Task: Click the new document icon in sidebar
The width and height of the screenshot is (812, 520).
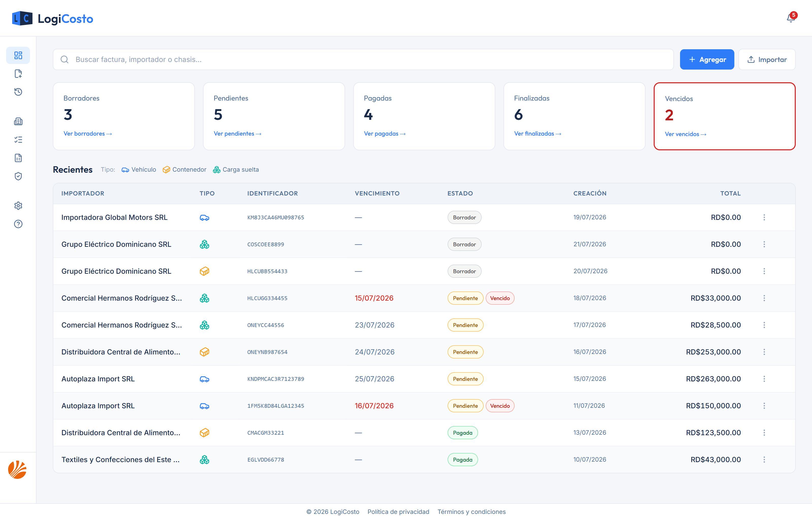Action: click(18, 74)
